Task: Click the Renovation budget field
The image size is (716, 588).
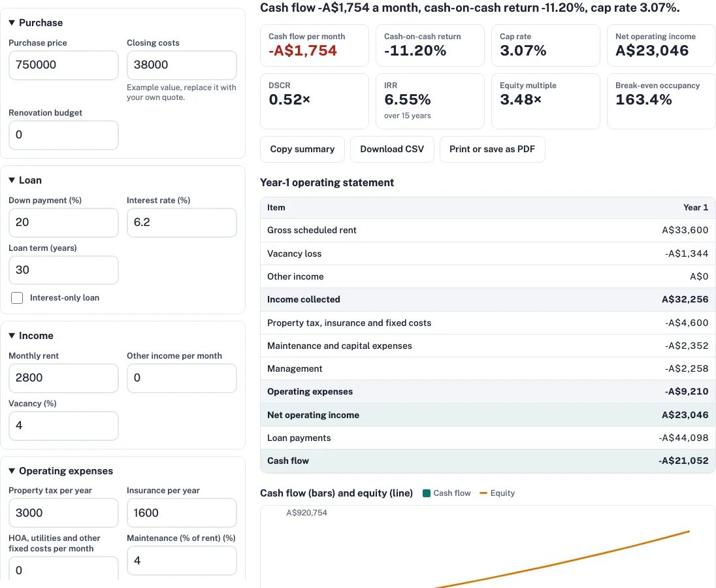Action: click(63, 135)
